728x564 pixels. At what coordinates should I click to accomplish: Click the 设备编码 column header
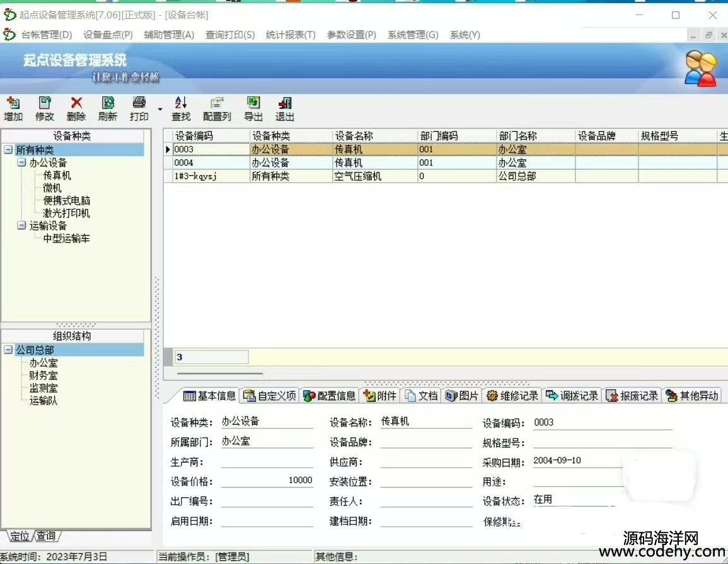point(211,135)
